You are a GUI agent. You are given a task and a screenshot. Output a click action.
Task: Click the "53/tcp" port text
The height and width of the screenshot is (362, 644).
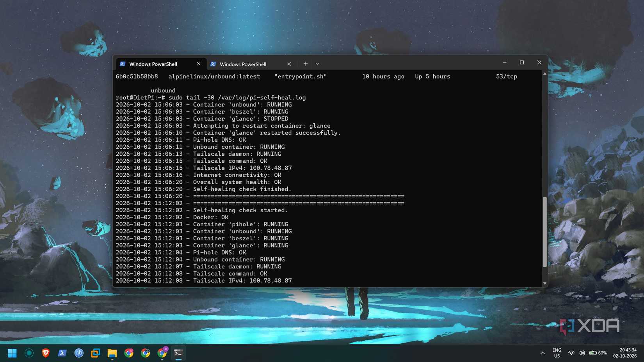click(x=507, y=76)
